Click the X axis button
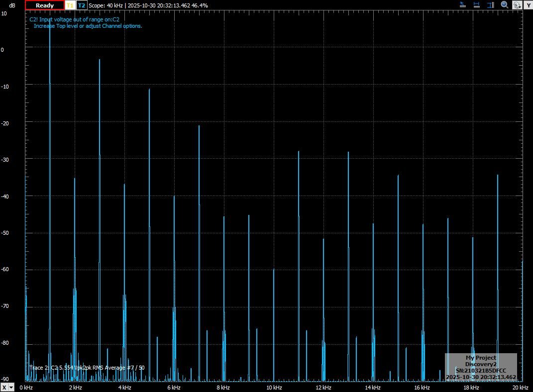Screen dimensions: 533x392 [x=4, y=387]
